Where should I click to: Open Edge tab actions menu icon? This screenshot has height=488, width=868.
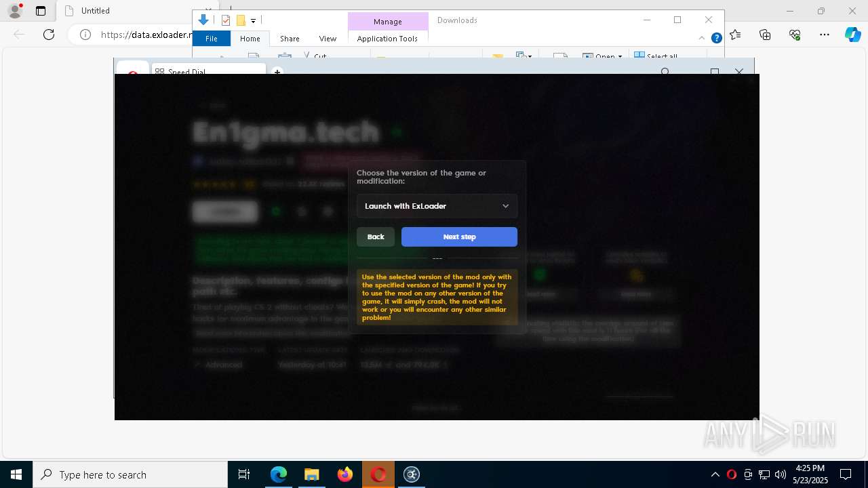(41, 11)
